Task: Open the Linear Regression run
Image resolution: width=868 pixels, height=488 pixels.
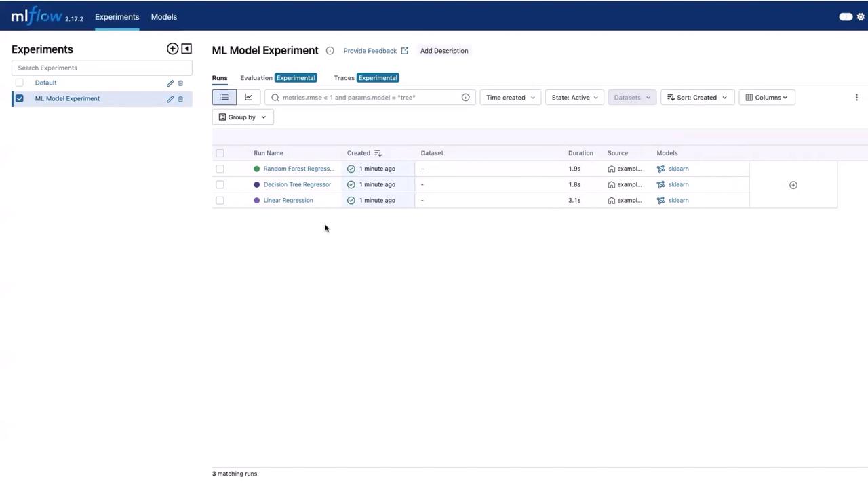Action: click(x=288, y=201)
